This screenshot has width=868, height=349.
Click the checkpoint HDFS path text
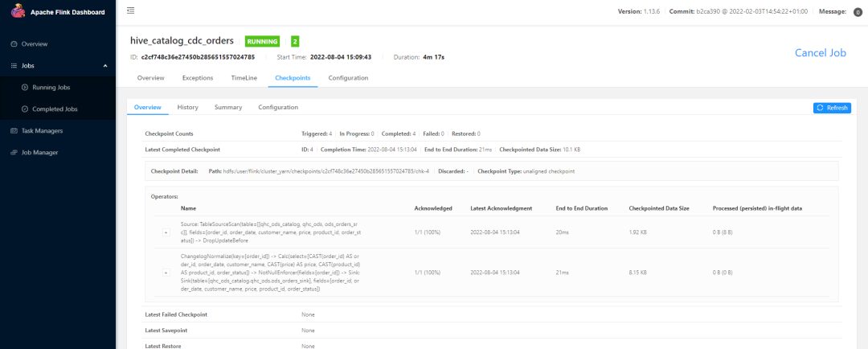[x=326, y=172]
